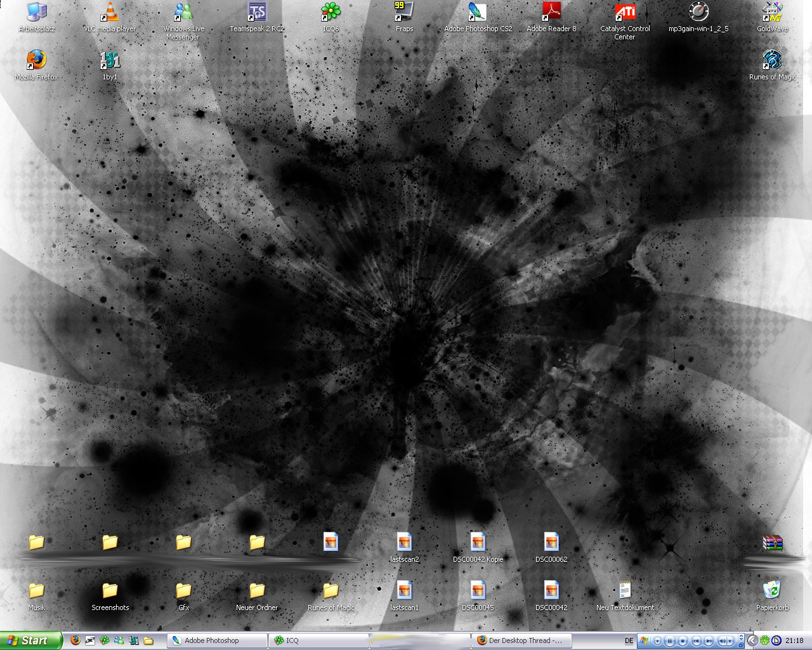Select the Teamspeak 2 RC2 shortcut

pos(257,12)
